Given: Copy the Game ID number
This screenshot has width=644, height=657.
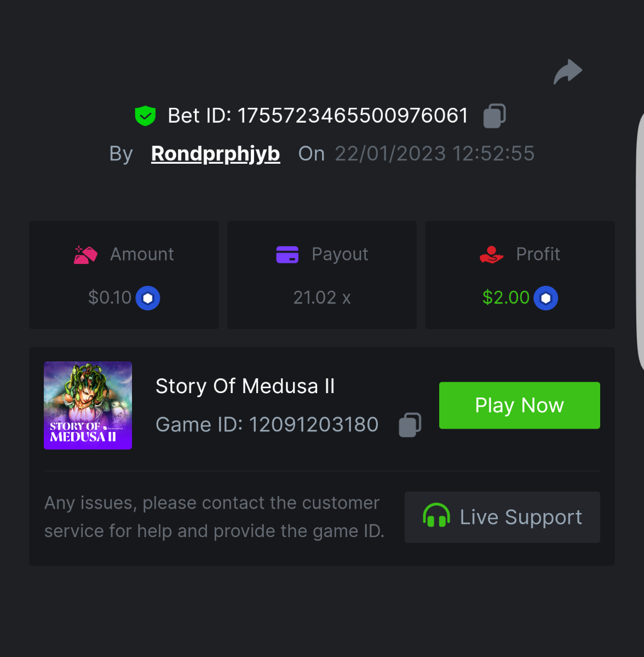Looking at the screenshot, I should pos(410,425).
